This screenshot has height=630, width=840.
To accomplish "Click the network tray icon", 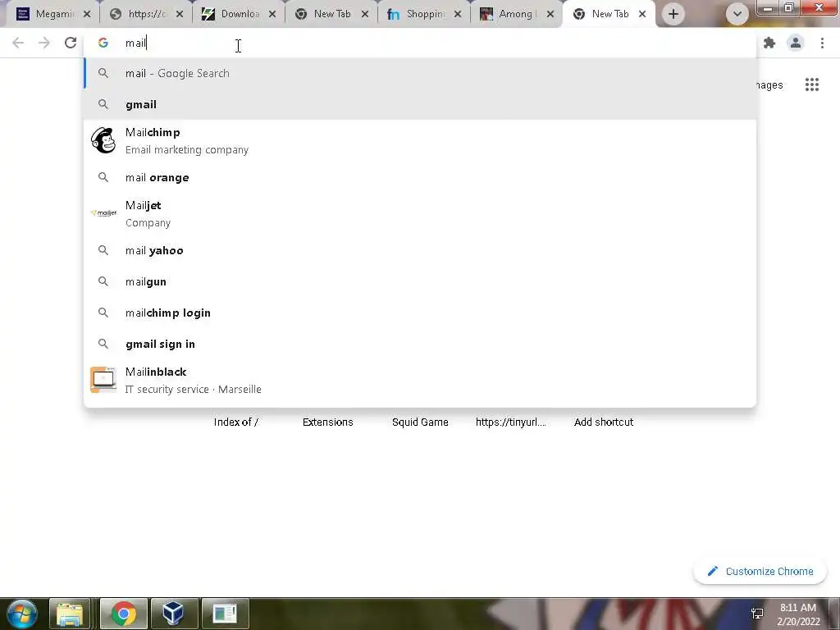I will tap(757, 614).
